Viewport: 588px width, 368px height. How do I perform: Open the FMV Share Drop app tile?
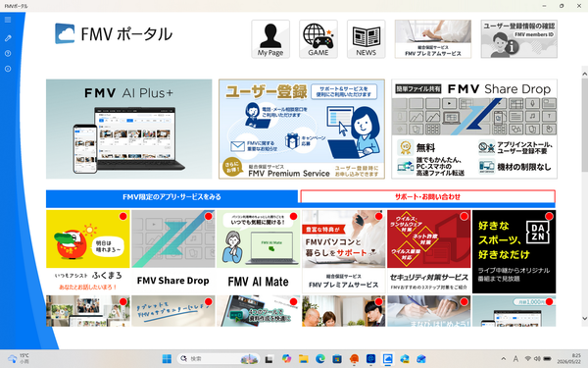coord(172,251)
